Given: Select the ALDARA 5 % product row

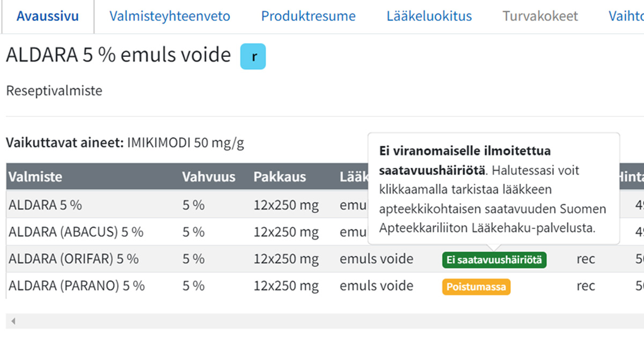Looking at the screenshot, I should click(325, 204).
